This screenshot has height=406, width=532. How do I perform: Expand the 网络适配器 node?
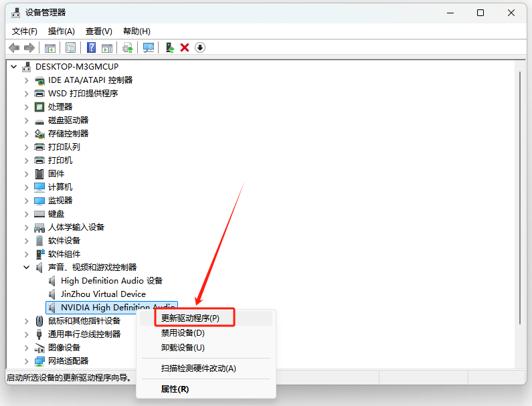click(27, 361)
